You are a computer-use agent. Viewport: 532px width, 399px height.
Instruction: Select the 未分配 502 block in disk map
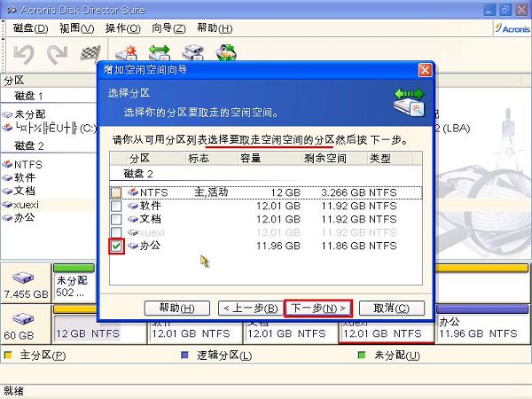(x=74, y=283)
